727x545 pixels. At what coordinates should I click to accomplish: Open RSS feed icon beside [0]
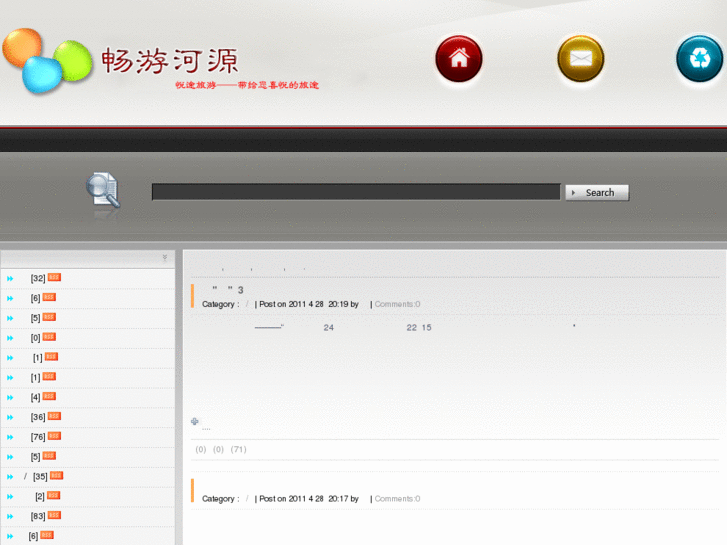pos(49,337)
